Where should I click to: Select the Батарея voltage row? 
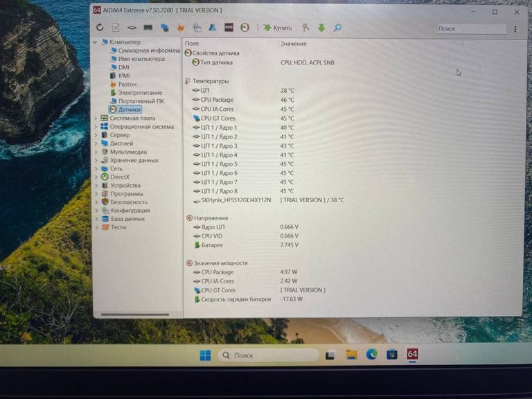[x=246, y=245]
